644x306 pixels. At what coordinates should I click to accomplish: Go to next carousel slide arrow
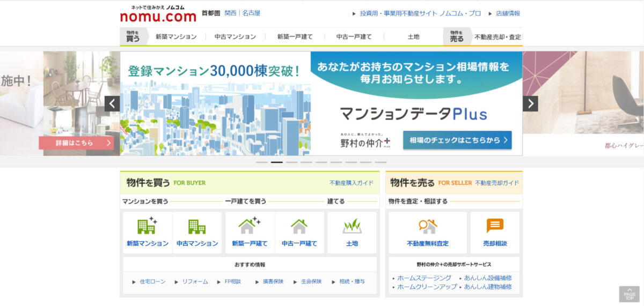coord(530,103)
